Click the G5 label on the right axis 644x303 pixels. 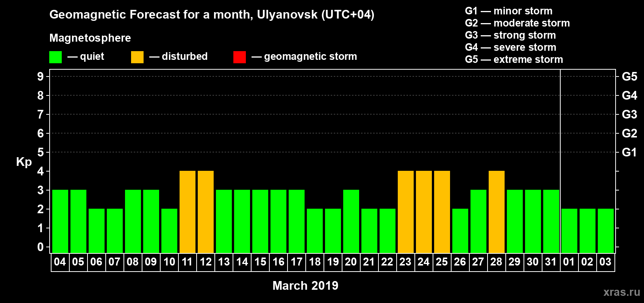tap(629, 77)
